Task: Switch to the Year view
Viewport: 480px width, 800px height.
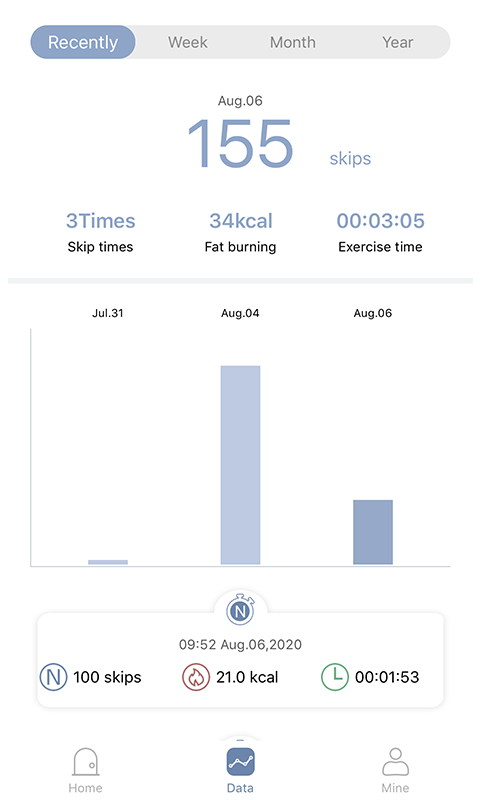Action: pyautogui.click(x=398, y=42)
